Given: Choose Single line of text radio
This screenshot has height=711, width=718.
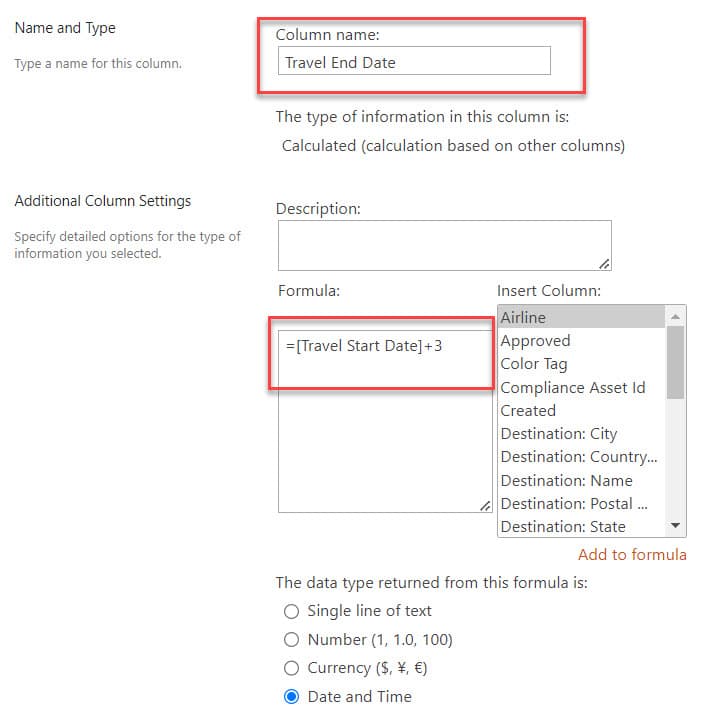Looking at the screenshot, I should pyautogui.click(x=291, y=611).
